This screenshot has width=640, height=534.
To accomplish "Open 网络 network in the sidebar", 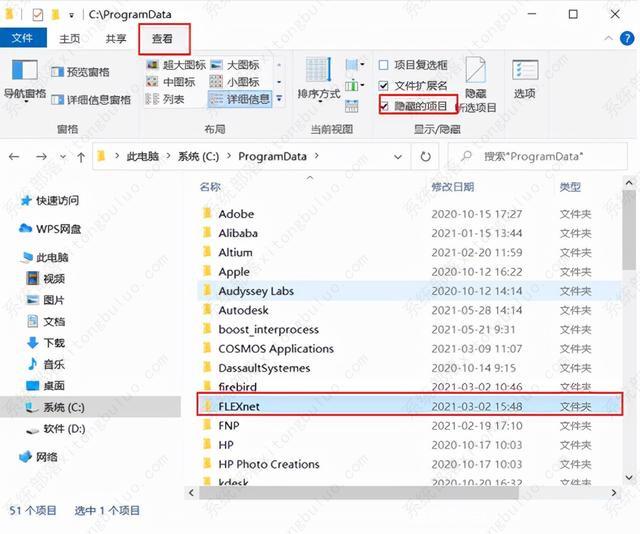I will pos(38,457).
